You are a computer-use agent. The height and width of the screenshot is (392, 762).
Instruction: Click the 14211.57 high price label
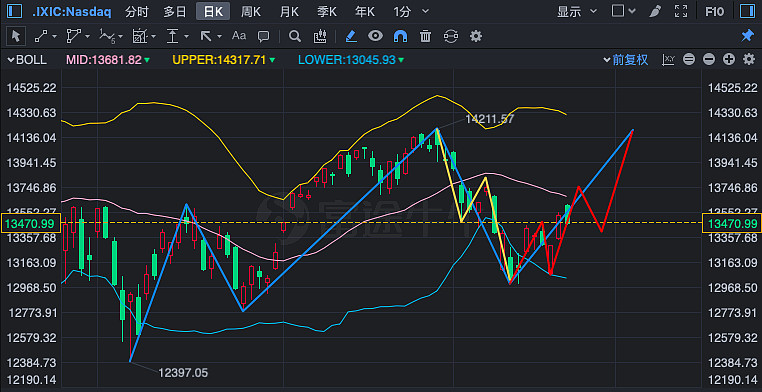[489, 119]
